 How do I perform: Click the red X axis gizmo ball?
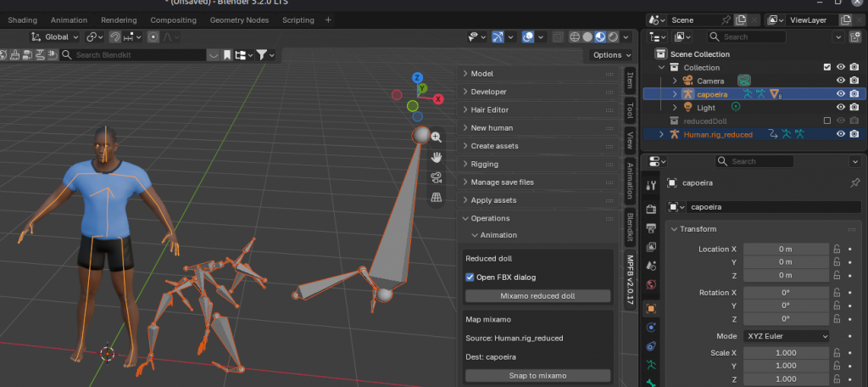tap(438, 99)
